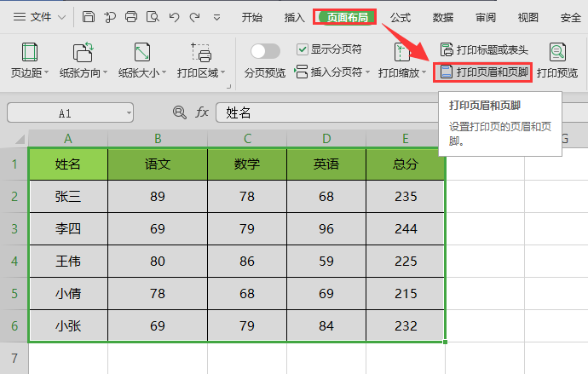Open the Name Box dropdown arrow
The image size is (588, 374).
tap(129, 112)
